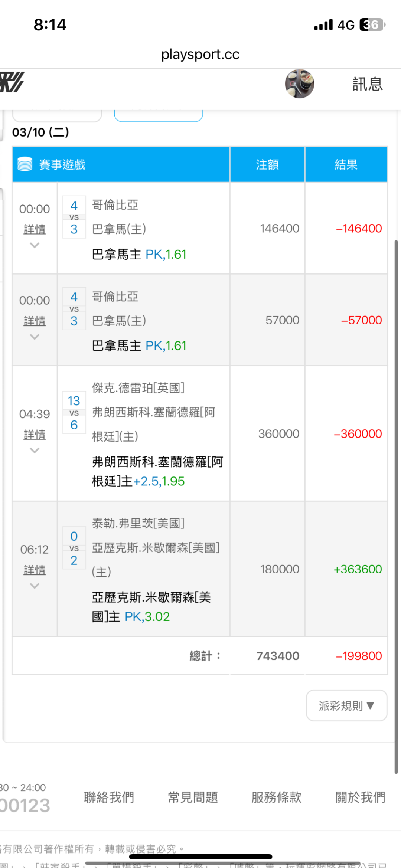Expand chevron under 04:39 match 詳情

[35, 451]
